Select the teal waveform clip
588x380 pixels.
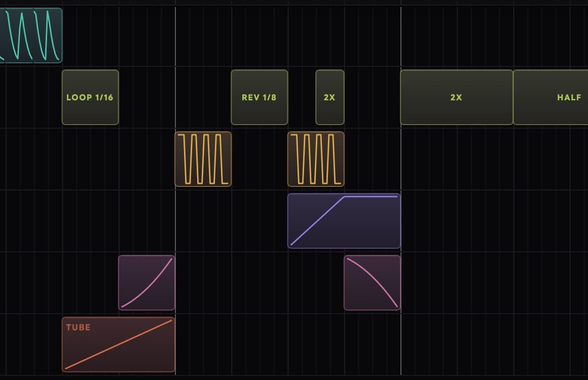[x=31, y=35]
